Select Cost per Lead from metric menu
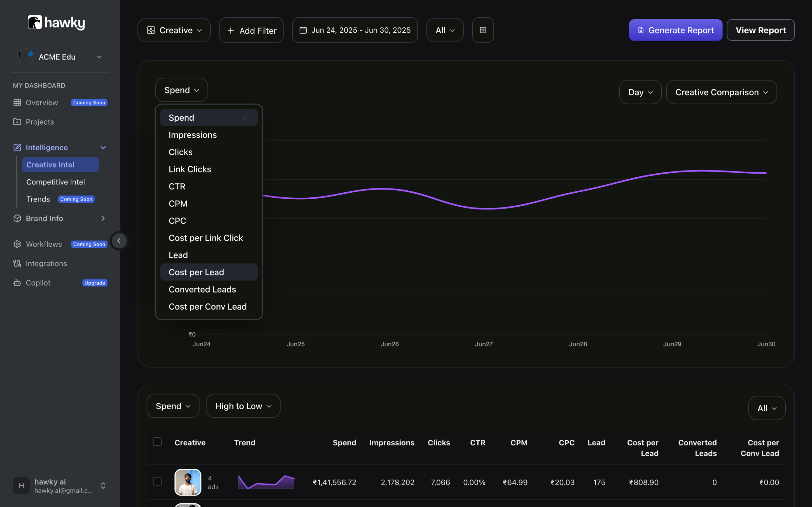The width and height of the screenshot is (812, 507). point(196,272)
